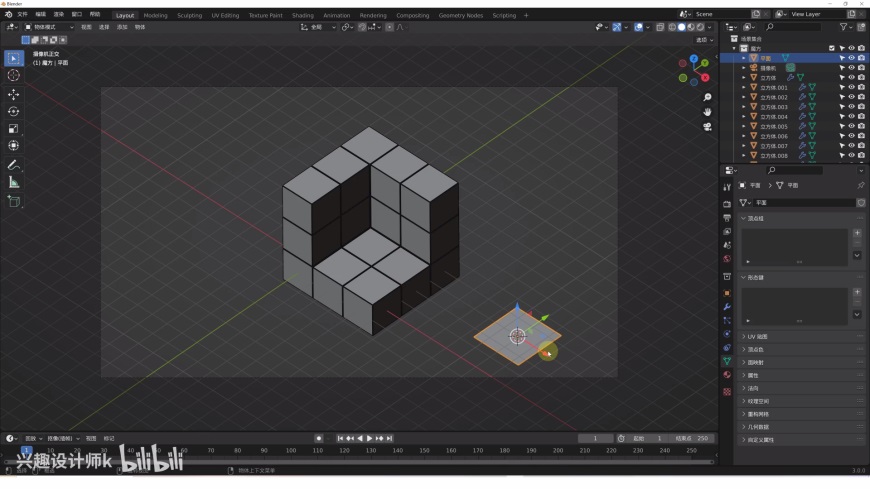Select the 3D Cursor tool

[14, 75]
